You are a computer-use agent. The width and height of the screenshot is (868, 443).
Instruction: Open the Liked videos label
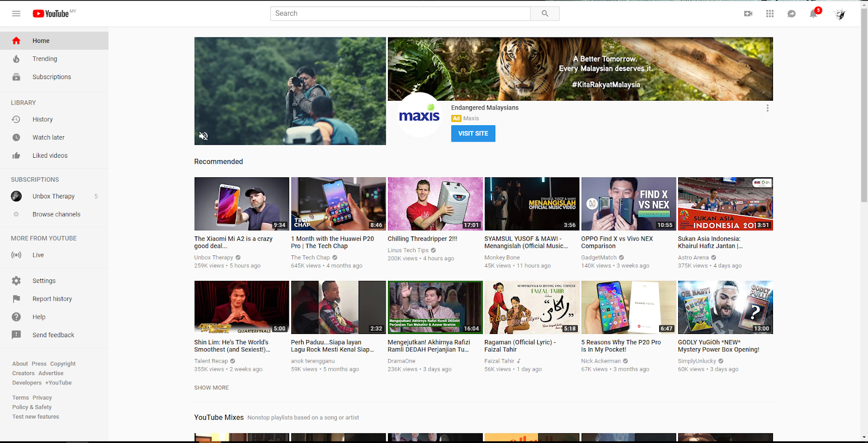tap(50, 156)
